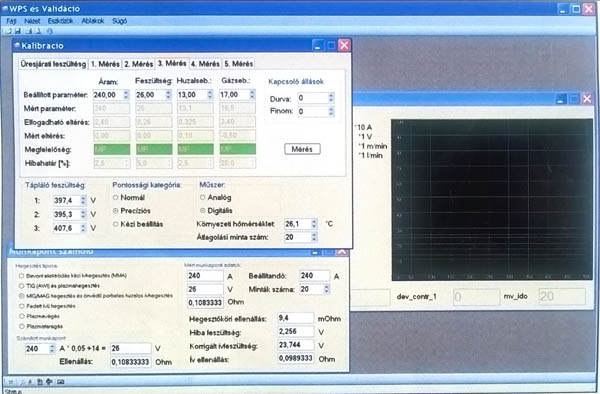
Task: Click Hegesztőköri ellenállás field 9,4
Action: 295,318
